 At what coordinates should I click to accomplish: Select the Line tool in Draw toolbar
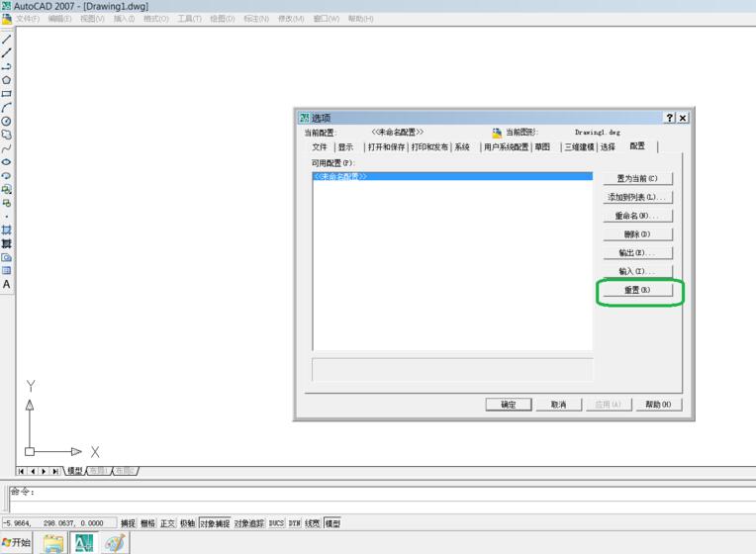6,39
